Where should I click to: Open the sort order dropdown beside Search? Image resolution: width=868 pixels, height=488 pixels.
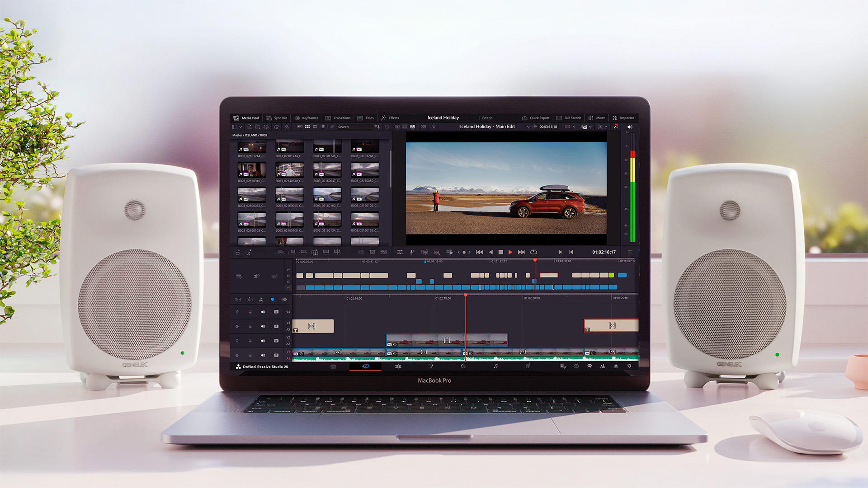pyautogui.click(x=377, y=127)
